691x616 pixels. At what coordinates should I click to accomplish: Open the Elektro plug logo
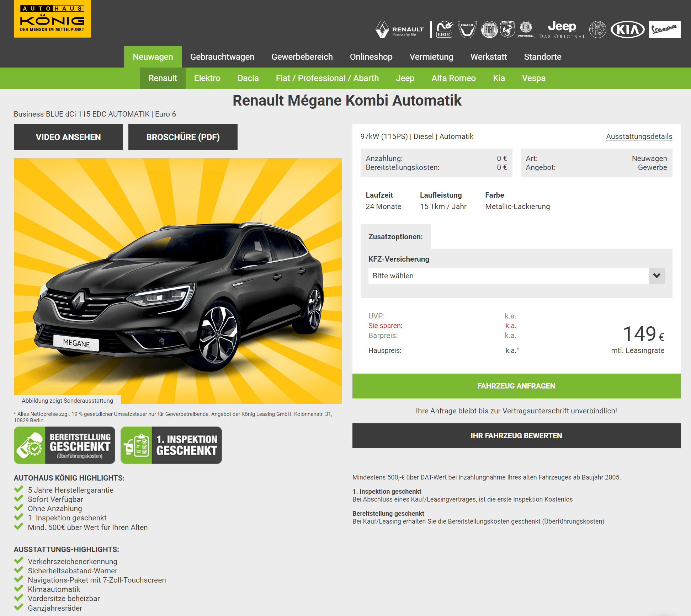[445, 30]
